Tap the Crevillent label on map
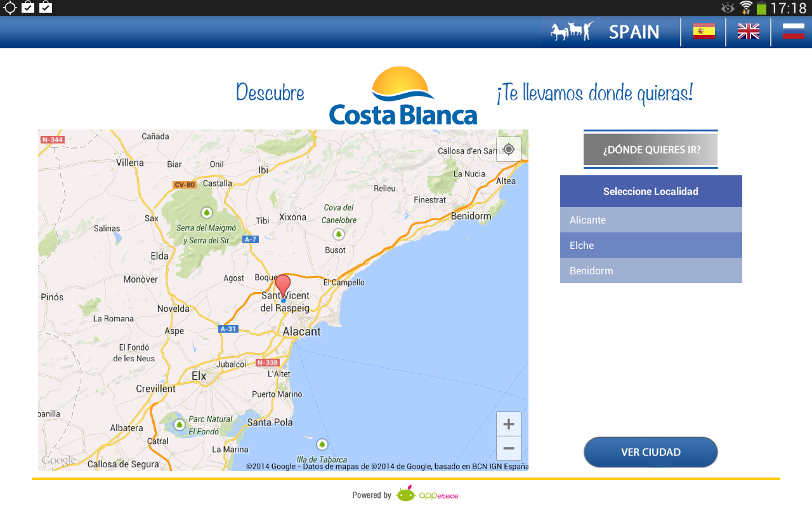 coord(156,389)
